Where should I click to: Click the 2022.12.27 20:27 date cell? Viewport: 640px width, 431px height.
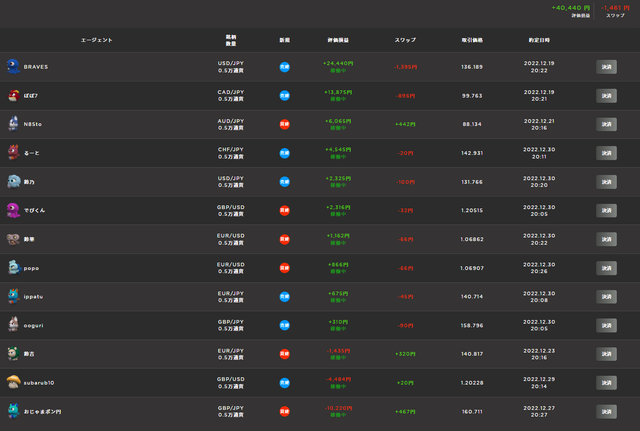coord(539,411)
